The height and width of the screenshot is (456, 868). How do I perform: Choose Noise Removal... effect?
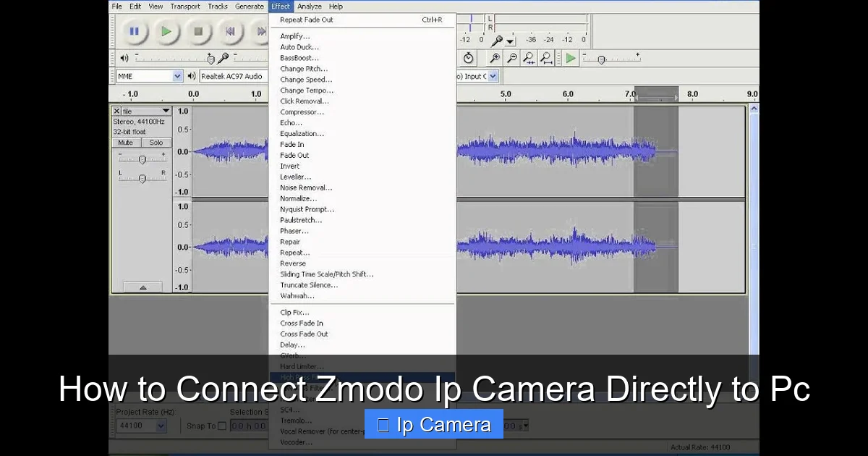coord(362,187)
